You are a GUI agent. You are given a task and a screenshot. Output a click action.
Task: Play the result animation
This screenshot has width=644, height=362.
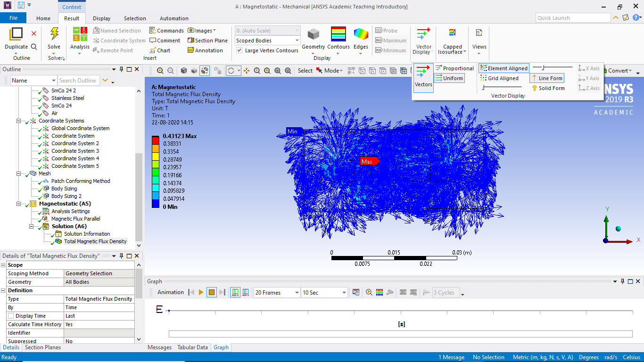pyautogui.click(x=201, y=293)
